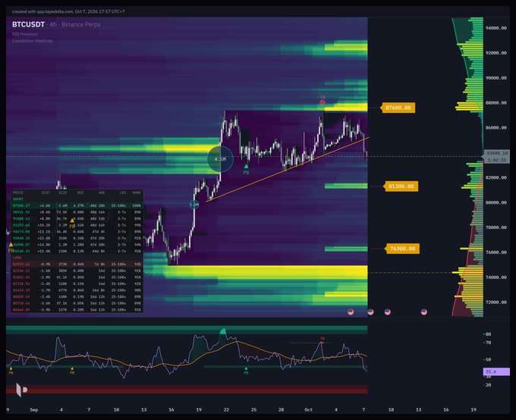516x420 pixels.
Task: Select the short row with +15.4% distance
Action: [x=77, y=251]
